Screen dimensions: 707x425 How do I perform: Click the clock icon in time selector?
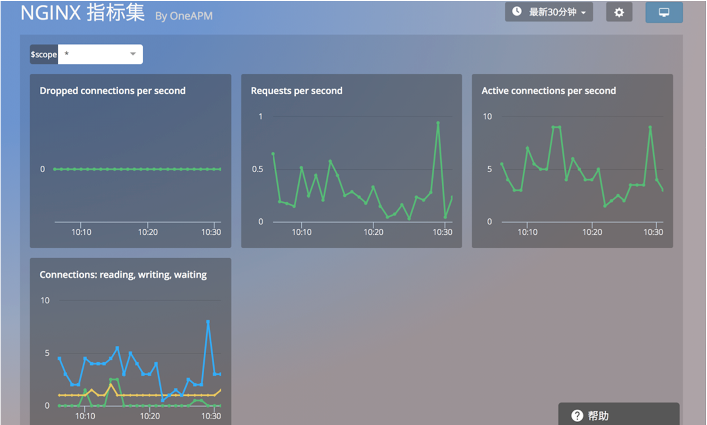pos(517,11)
